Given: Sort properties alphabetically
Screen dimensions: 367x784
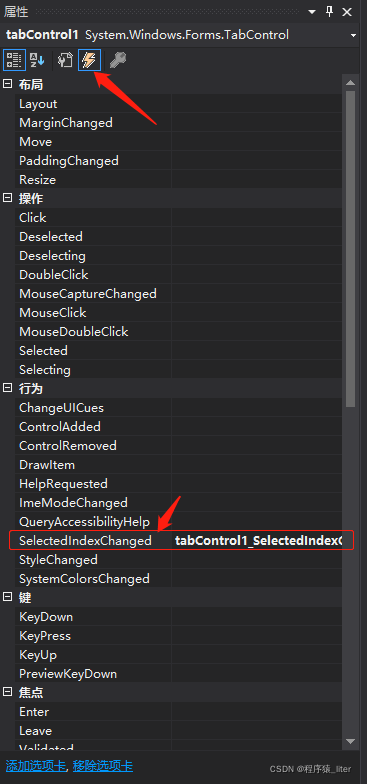Looking at the screenshot, I should 37,60.
